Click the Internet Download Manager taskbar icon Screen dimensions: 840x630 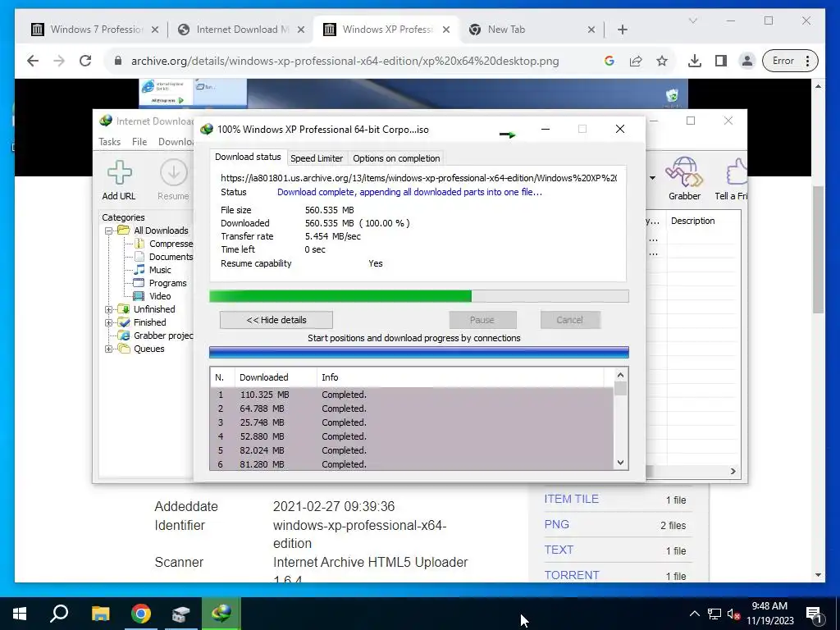click(221, 614)
